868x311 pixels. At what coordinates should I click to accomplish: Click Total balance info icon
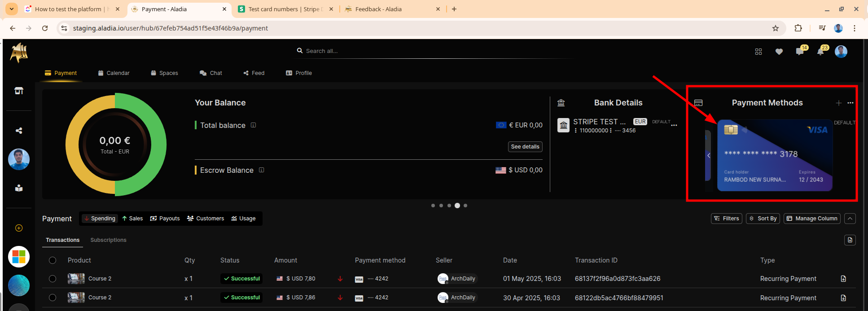(253, 125)
